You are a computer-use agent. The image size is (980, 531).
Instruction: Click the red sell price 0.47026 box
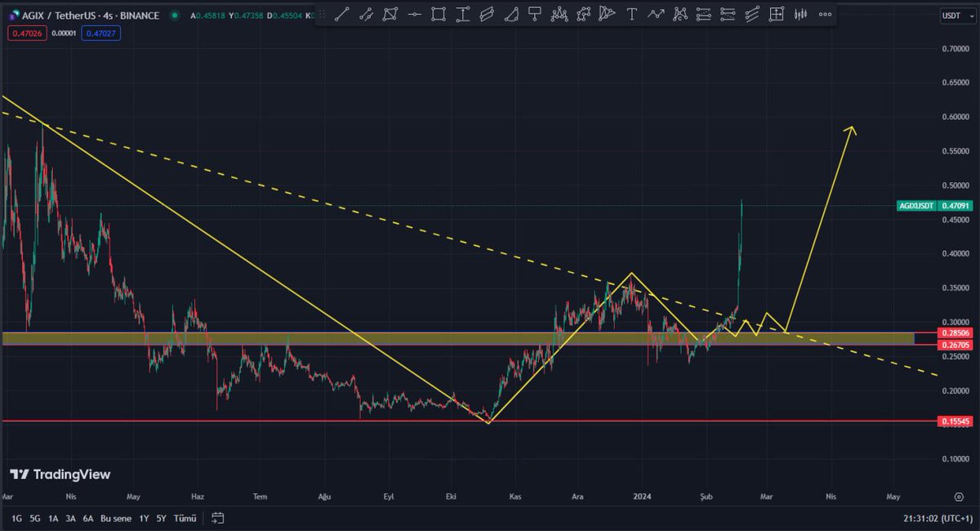pyautogui.click(x=26, y=33)
